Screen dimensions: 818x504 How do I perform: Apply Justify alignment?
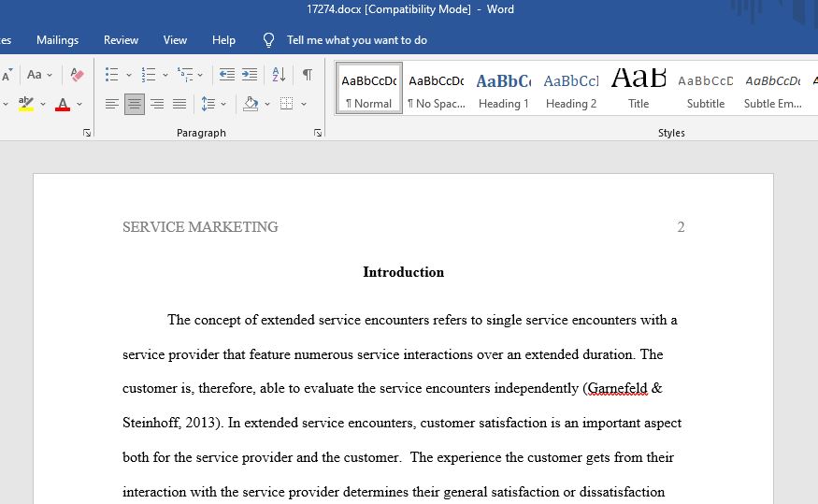tap(179, 104)
